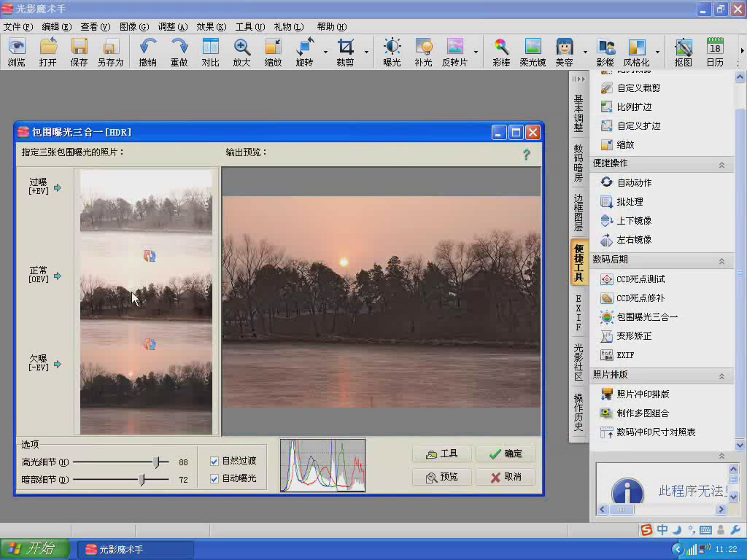Apply 补光 fill light
This screenshot has width=747, height=560.
(x=424, y=52)
